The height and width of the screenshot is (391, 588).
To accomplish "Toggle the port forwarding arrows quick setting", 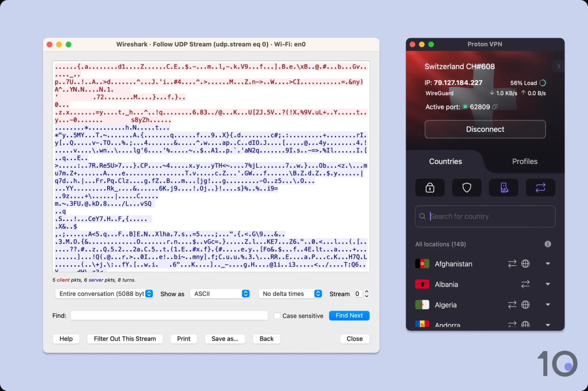I will click(541, 188).
